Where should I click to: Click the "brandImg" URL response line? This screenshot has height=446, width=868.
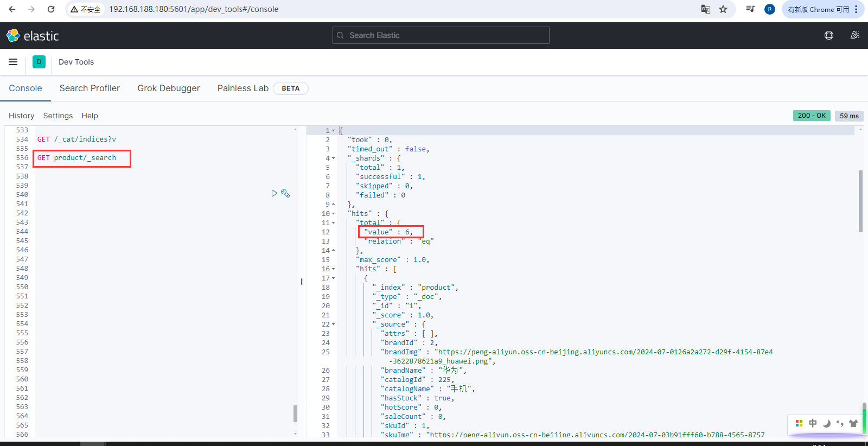click(x=577, y=356)
